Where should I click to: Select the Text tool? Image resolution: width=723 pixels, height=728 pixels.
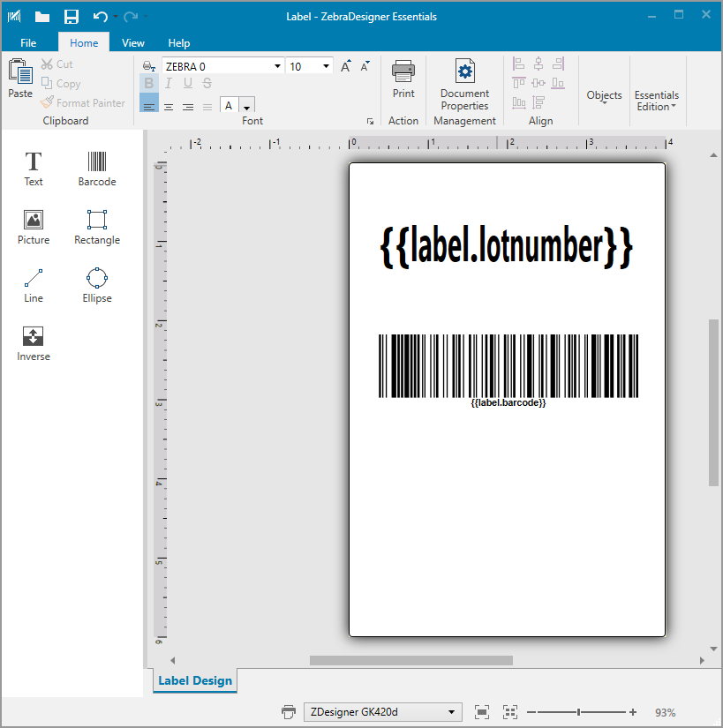point(34,168)
